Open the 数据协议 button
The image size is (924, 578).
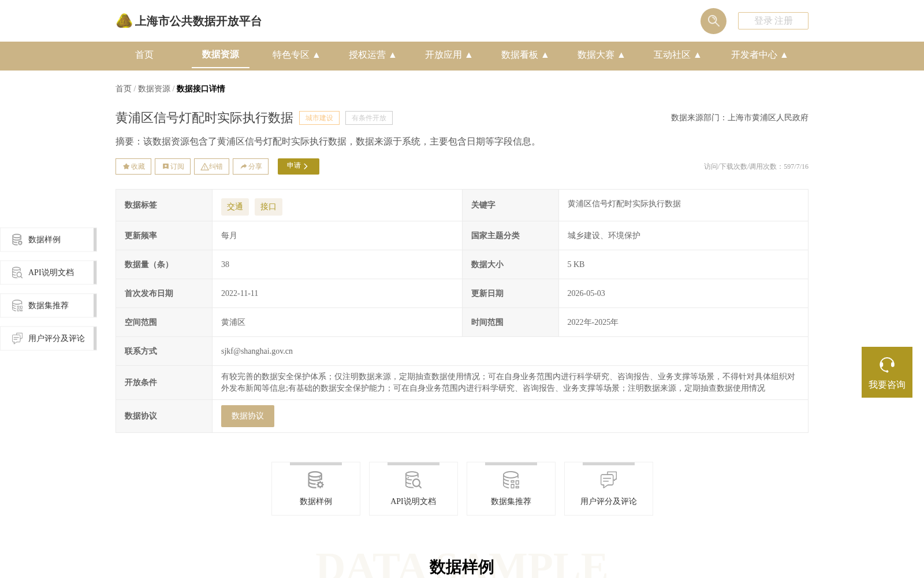pos(248,416)
